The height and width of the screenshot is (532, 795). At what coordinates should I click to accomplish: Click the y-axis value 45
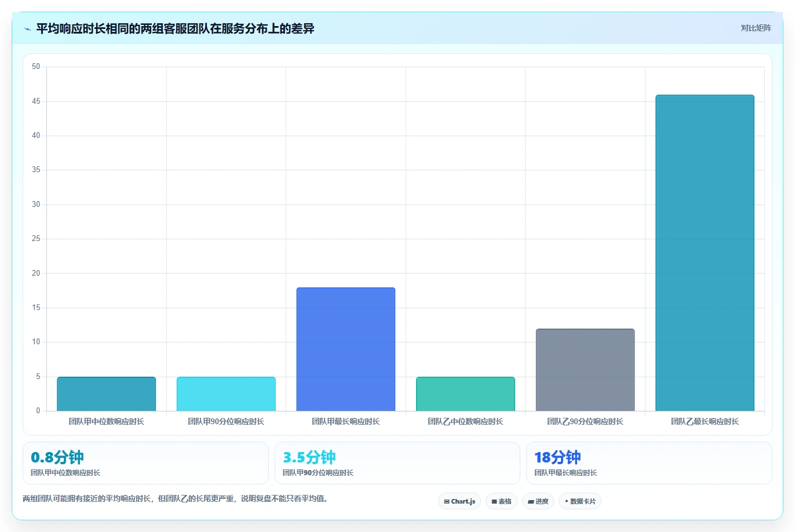click(36, 101)
